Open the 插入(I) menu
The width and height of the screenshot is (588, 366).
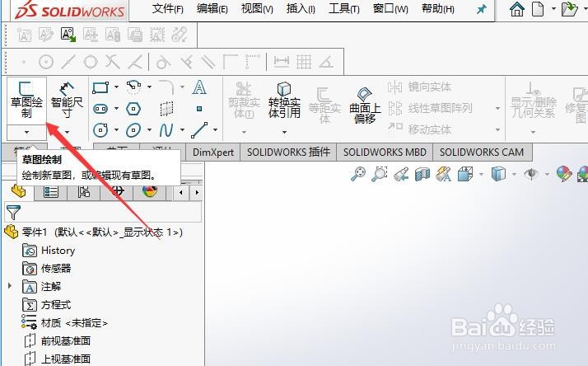click(x=301, y=8)
